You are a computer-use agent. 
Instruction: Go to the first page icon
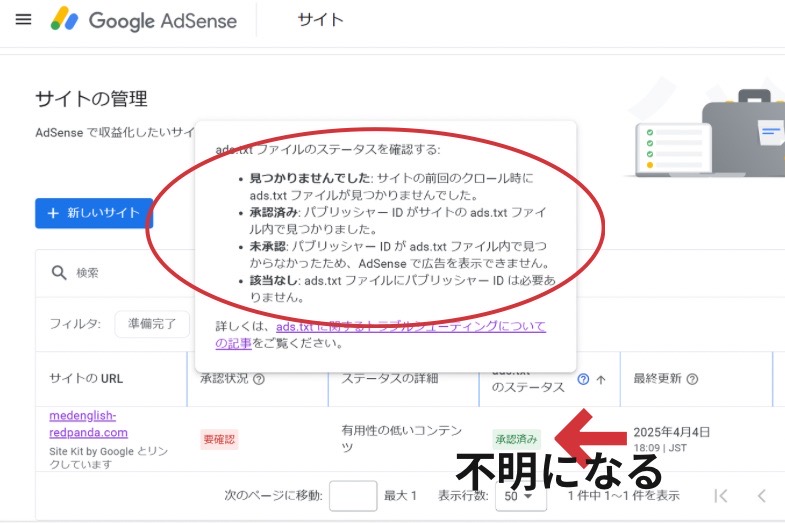720,496
